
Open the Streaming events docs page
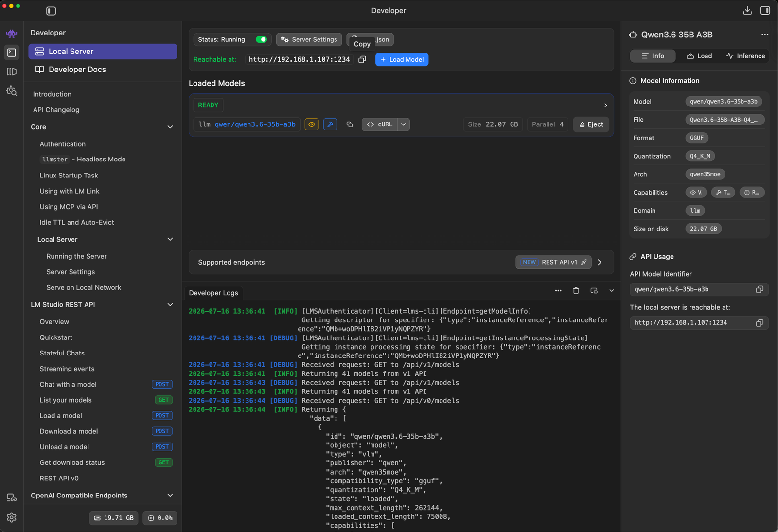click(67, 369)
